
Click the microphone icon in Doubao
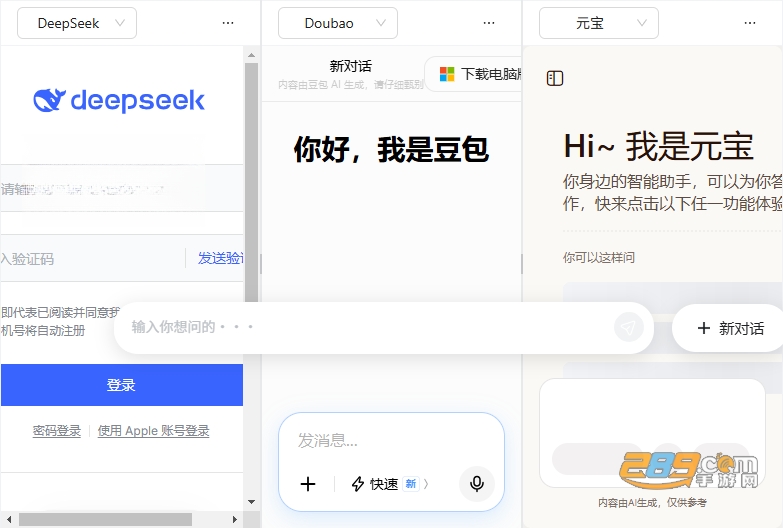click(x=477, y=484)
